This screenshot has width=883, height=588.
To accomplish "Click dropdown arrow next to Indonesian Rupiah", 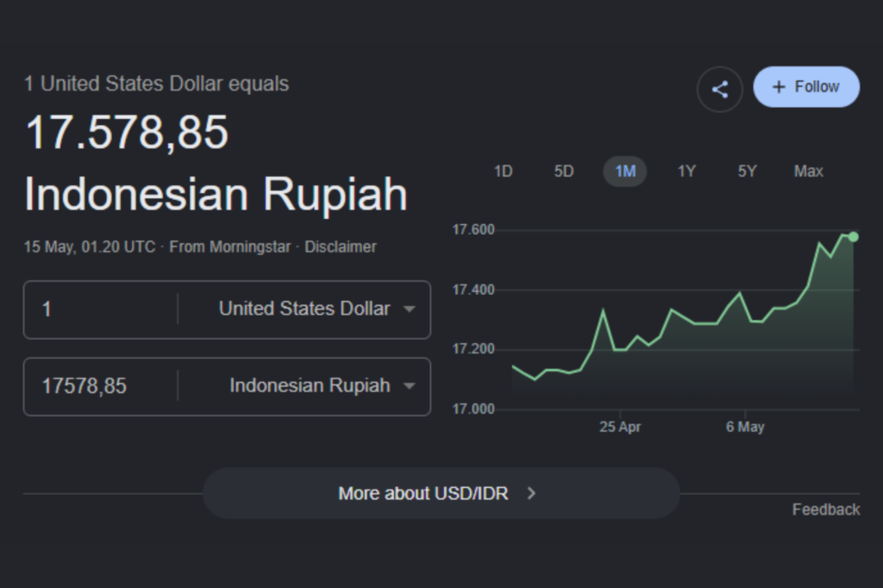I will tap(410, 385).
